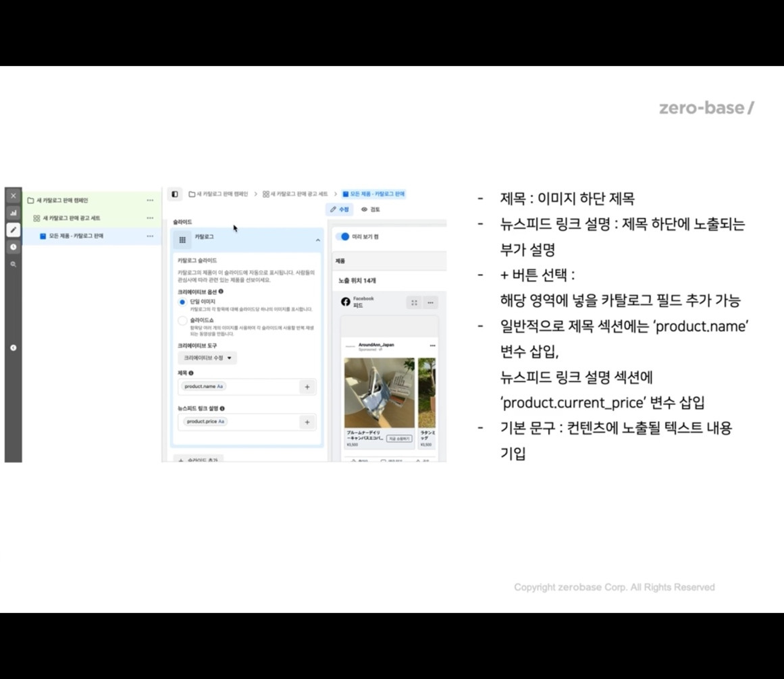Open the 크리에이티브 수정 dropdown
The width and height of the screenshot is (784, 679).
pyautogui.click(x=207, y=358)
